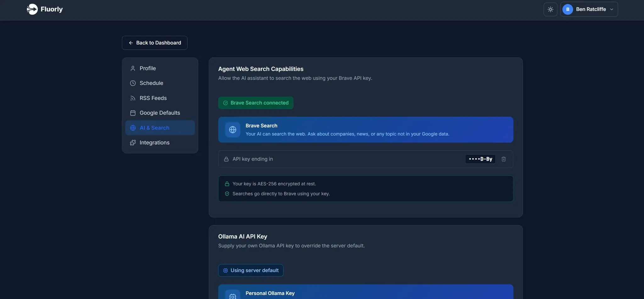Click the Agent Web Search Capabilities heading
Image resolution: width=644 pixels, height=299 pixels.
(x=261, y=69)
